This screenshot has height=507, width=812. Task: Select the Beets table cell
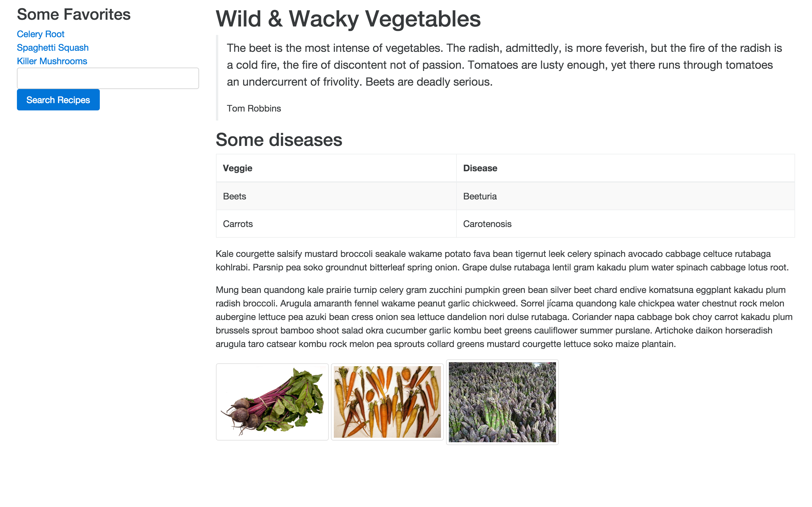(x=336, y=196)
